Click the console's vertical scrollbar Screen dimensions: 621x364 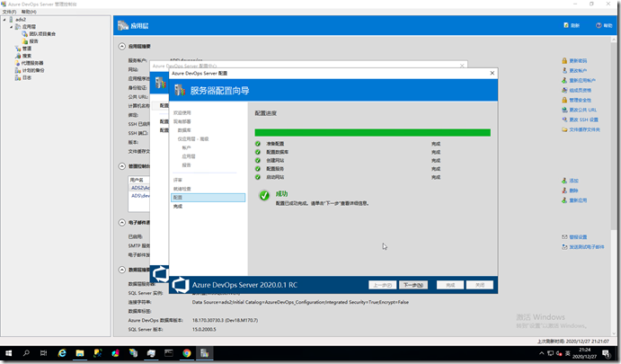click(614, 186)
